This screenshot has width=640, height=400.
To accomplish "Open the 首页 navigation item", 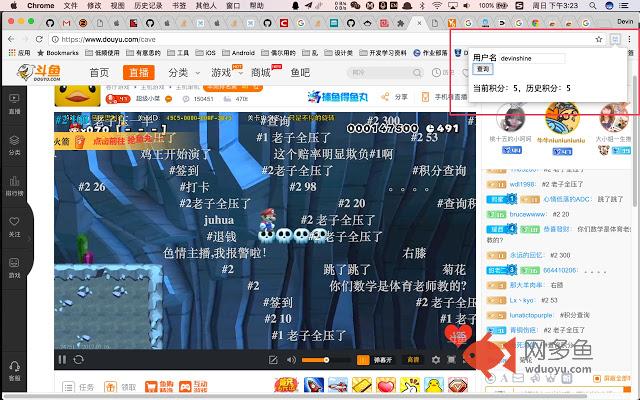I will coord(99,73).
